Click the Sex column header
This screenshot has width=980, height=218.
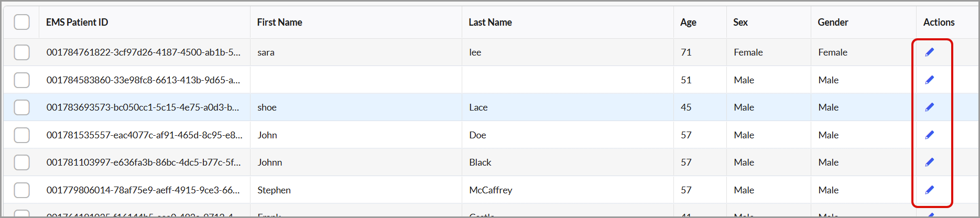[x=741, y=22]
